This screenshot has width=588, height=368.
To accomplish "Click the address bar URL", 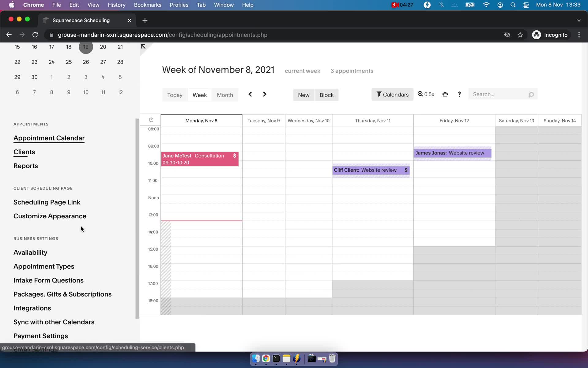I will pos(163,35).
